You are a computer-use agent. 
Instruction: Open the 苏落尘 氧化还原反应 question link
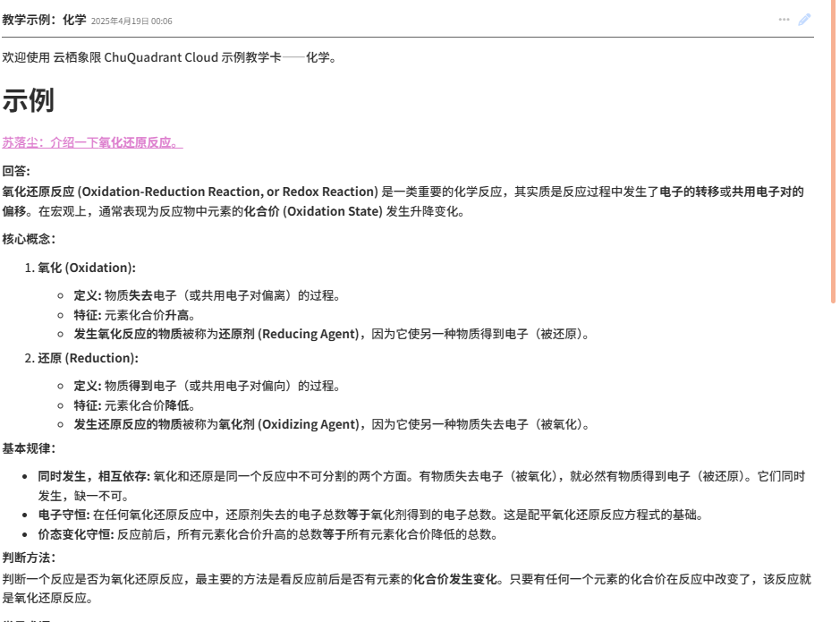point(91,142)
